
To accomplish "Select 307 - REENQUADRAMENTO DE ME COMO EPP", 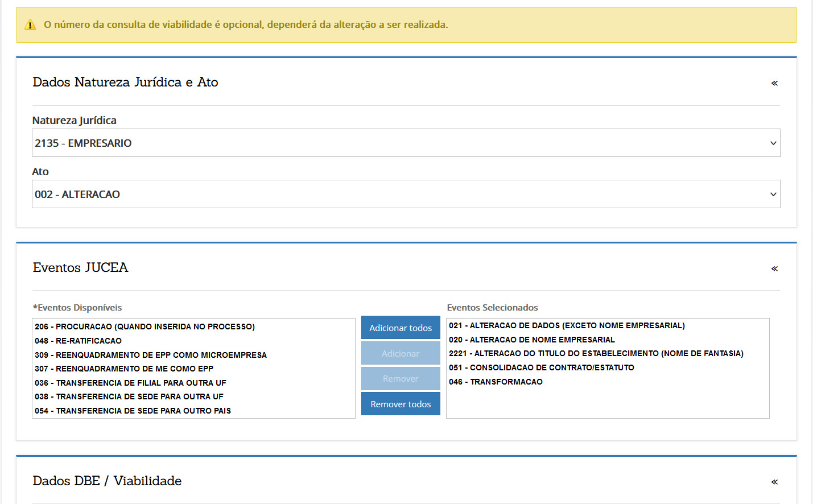I will click(x=193, y=369).
